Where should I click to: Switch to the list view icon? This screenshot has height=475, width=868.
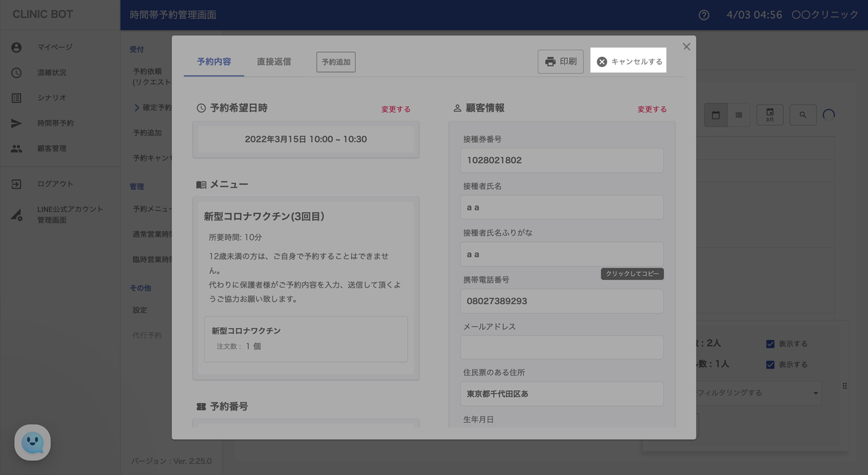click(x=738, y=115)
